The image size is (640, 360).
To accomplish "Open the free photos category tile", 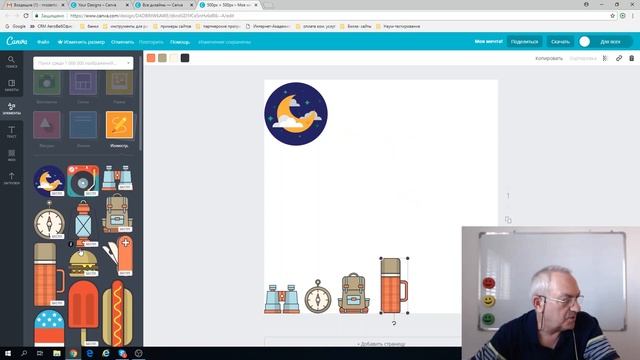I will click(47, 82).
